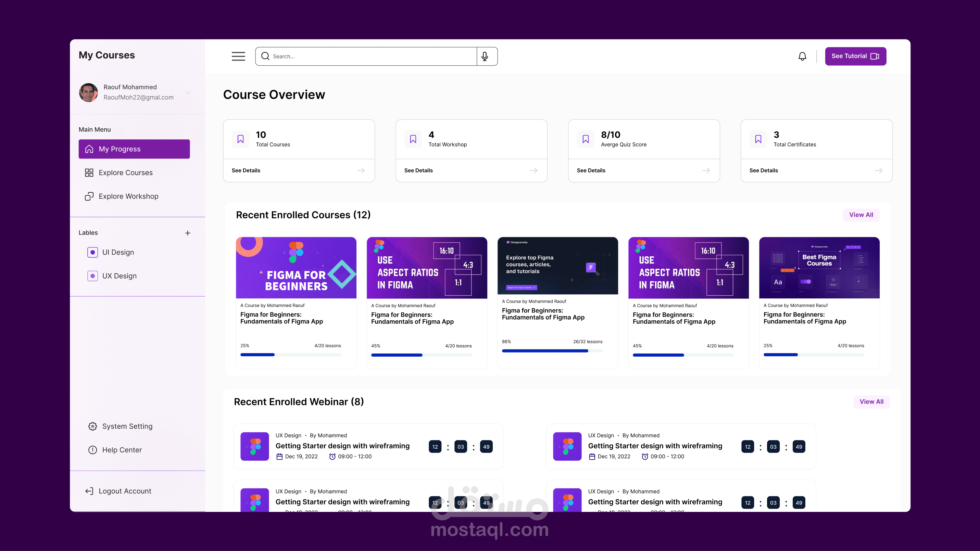Open See Details for Total Workshop

coord(418,170)
